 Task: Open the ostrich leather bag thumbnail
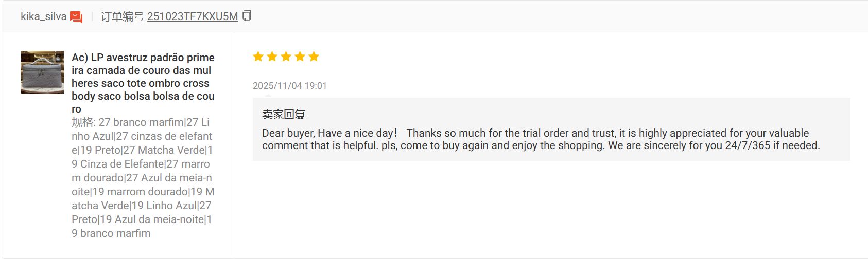coord(42,72)
